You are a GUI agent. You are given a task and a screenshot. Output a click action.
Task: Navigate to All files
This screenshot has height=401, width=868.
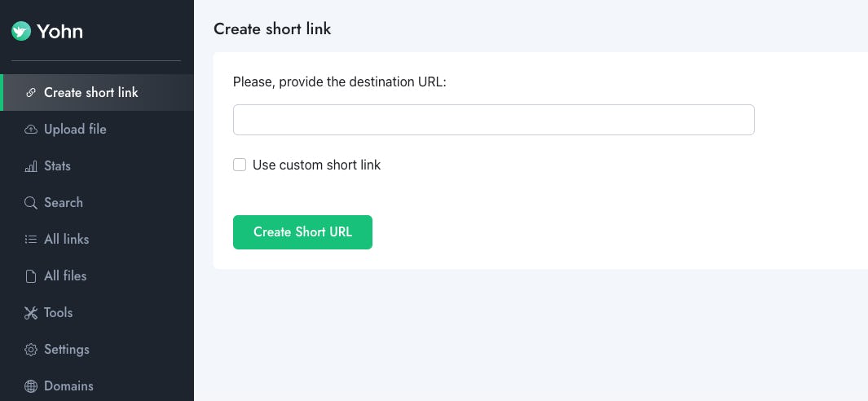click(x=65, y=276)
